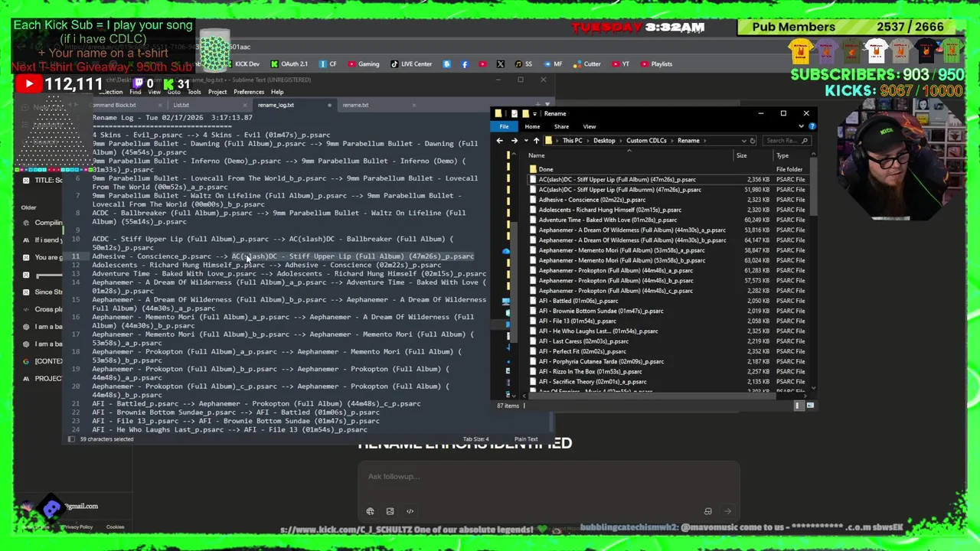Open the X bookmark icon
Viewport: 980px width, 551px height.
pyautogui.click(x=500, y=64)
